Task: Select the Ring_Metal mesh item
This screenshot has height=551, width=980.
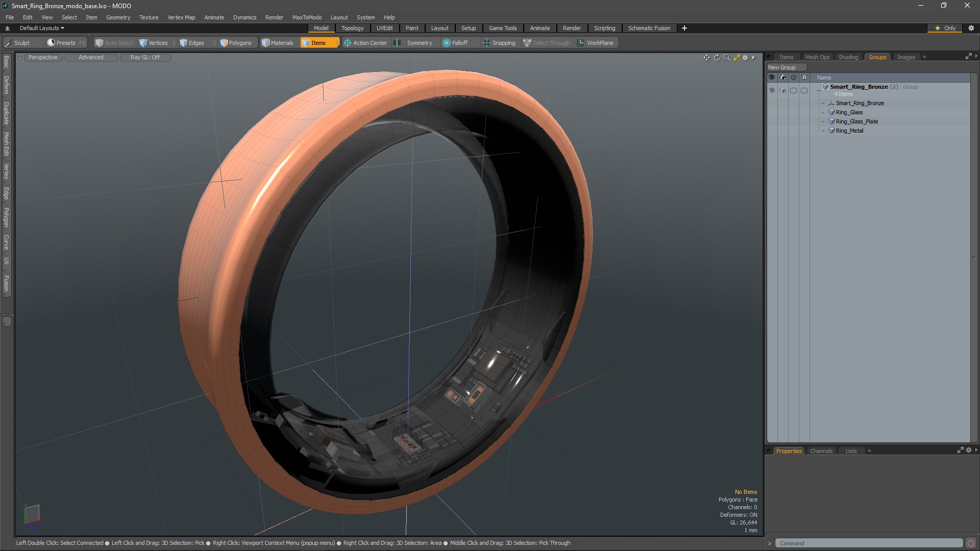Action: (849, 131)
